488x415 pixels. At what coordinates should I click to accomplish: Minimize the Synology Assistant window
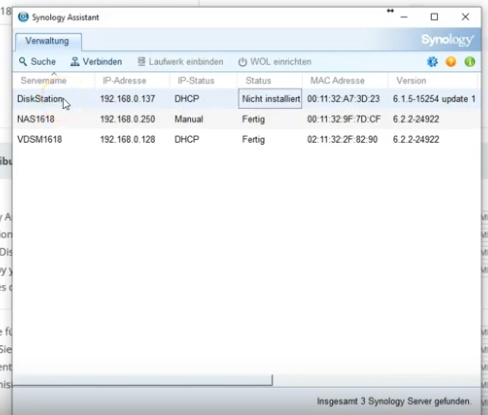click(x=404, y=17)
